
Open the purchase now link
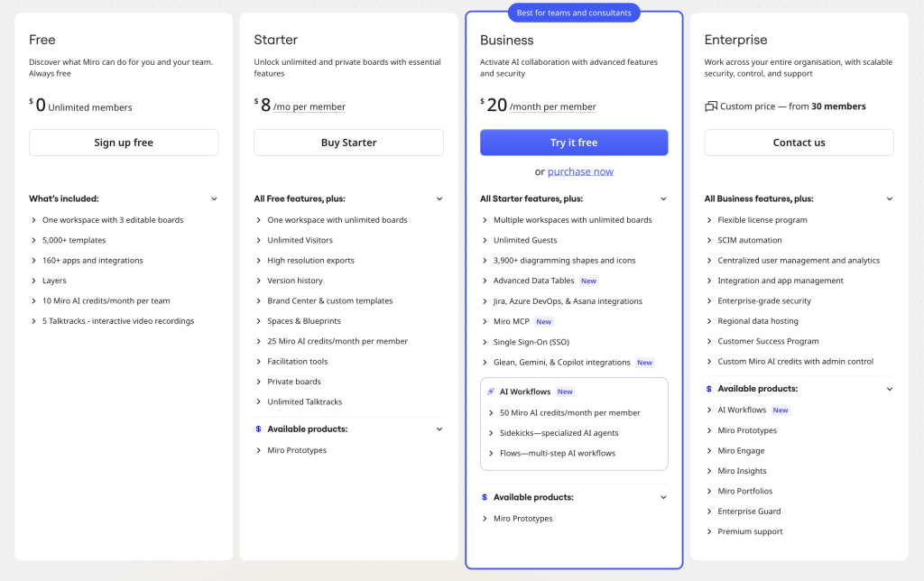click(580, 171)
